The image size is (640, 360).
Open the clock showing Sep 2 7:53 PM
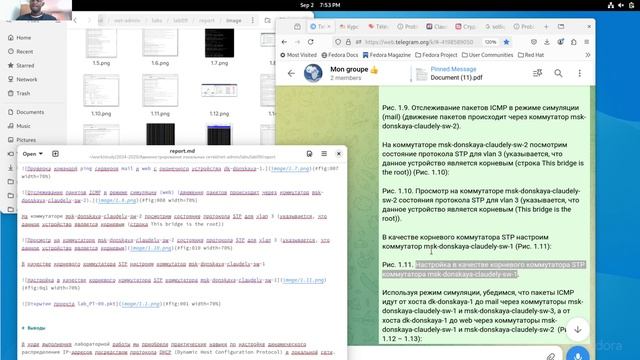(320, 5)
